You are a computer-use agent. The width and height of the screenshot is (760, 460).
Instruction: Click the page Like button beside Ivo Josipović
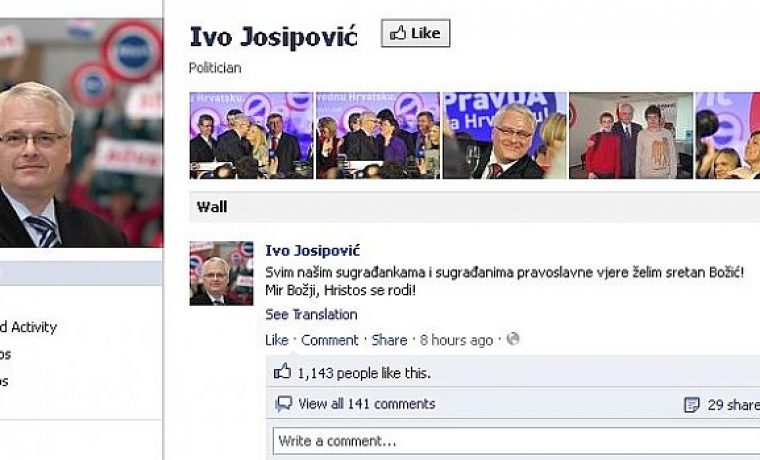[x=415, y=33]
